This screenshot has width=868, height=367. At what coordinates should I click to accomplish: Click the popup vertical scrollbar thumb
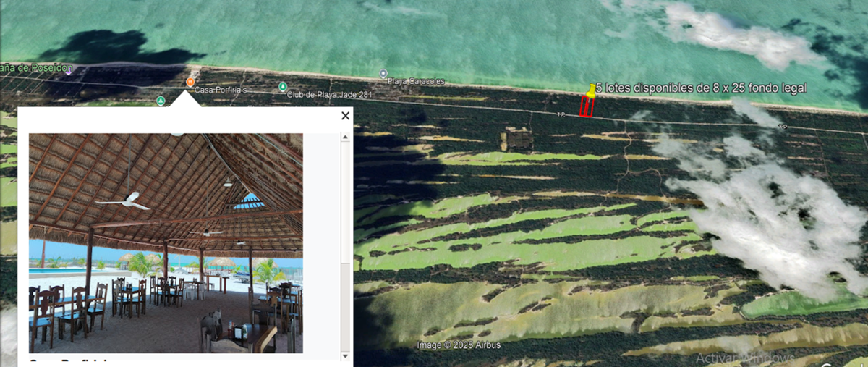coord(345,203)
